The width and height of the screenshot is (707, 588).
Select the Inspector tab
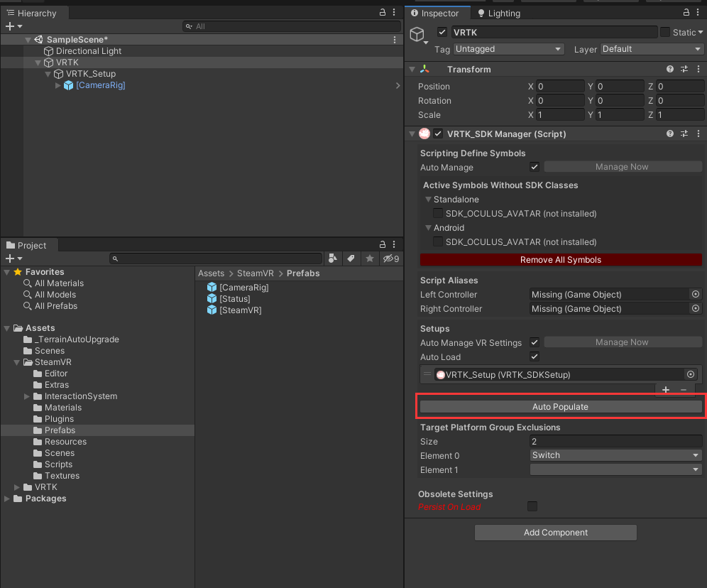click(437, 13)
